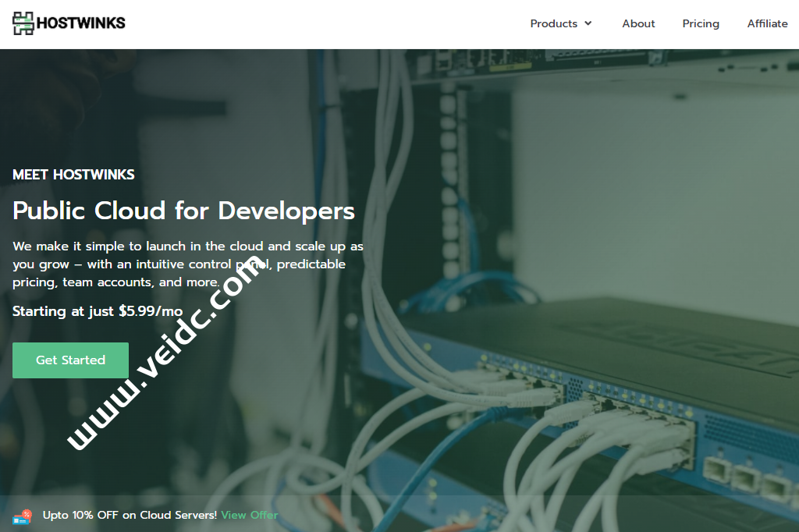Click the 'We make it simple to launch' paragraph
Viewport: 799px width, 532px height.
click(x=188, y=264)
